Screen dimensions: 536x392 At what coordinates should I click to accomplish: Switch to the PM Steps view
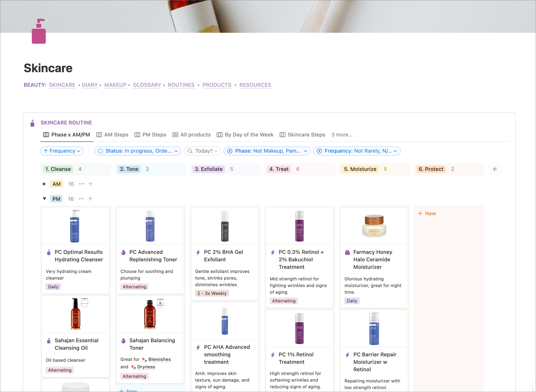click(x=150, y=135)
